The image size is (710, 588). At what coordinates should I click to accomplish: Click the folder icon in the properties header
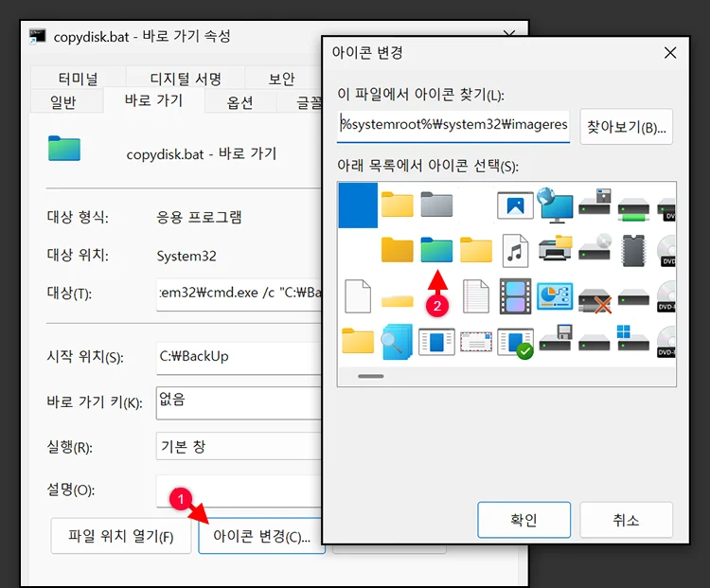tap(64, 148)
